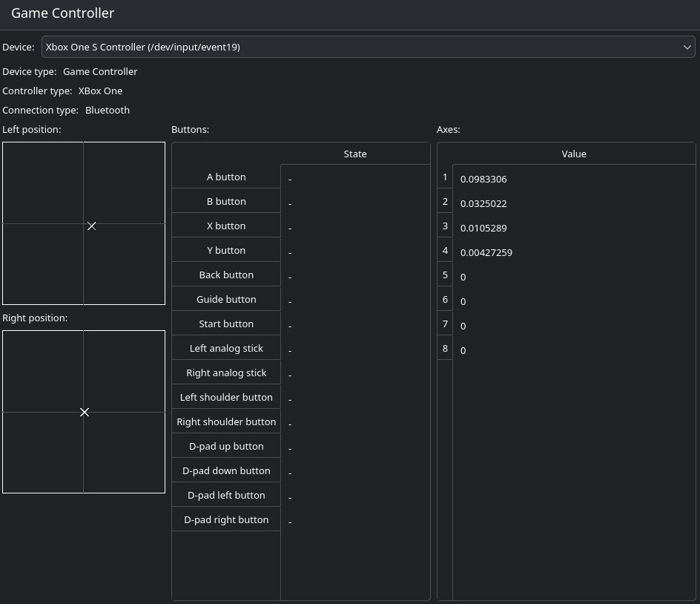Select the Start button row header
The width and height of the screenshot is (700, 604).
click(x=226, y=324)
